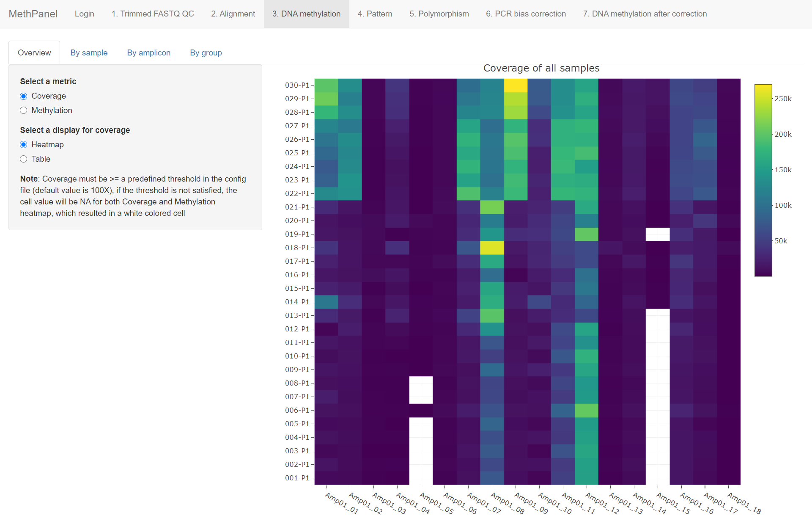Choose the Table display radio option

[x=24, y=159]
